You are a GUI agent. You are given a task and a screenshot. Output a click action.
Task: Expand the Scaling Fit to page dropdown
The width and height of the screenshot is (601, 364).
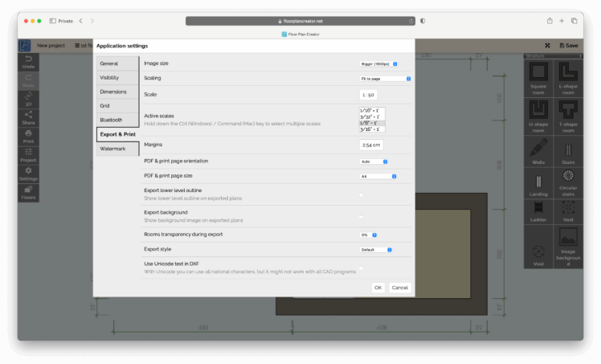[386, 79]
